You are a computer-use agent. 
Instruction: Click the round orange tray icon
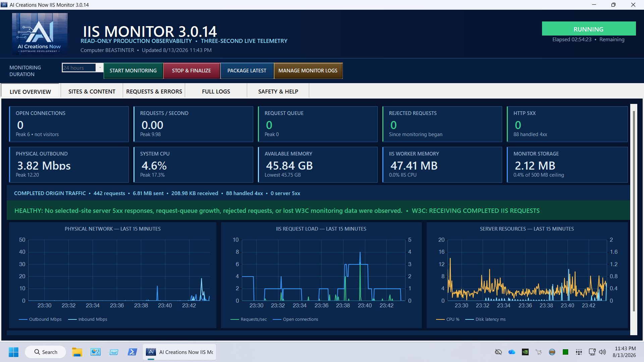(552, 352)
